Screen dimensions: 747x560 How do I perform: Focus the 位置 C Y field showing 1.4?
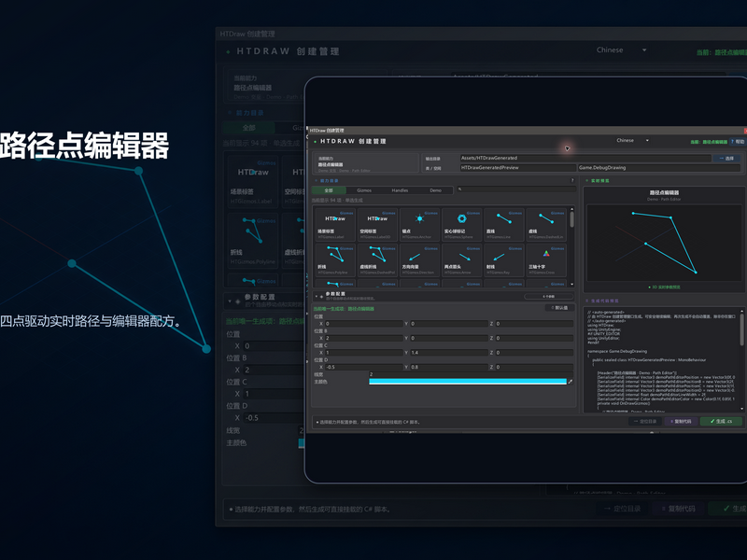(x=449, y=353)
